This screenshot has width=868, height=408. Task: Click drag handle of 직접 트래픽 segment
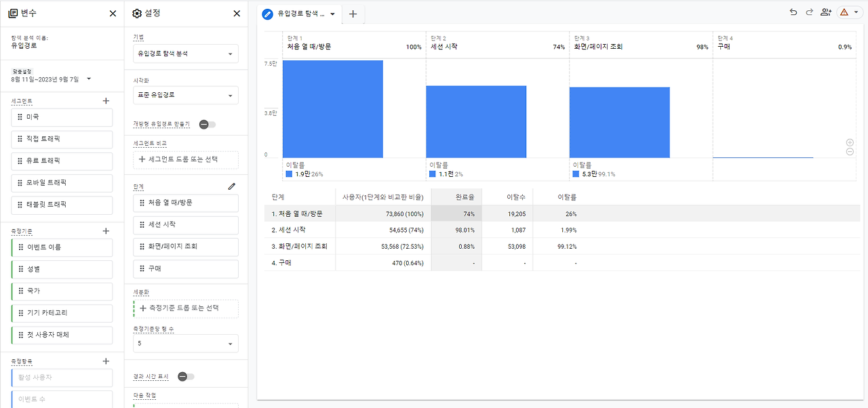(x=20, y=139)
